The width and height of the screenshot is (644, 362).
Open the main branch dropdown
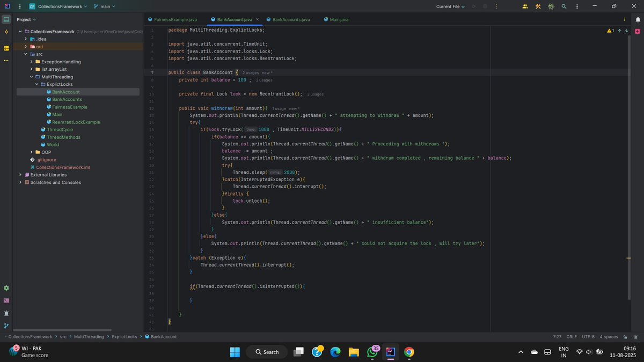[105, 6]
